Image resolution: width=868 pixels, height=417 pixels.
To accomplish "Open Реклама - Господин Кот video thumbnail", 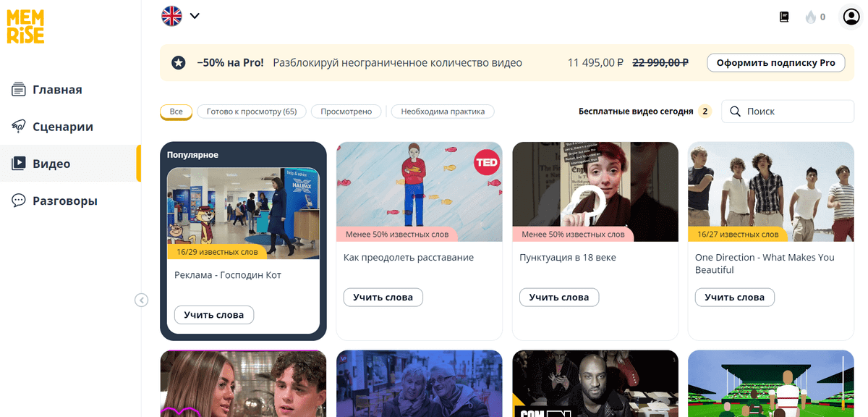I will coord(243,214).
